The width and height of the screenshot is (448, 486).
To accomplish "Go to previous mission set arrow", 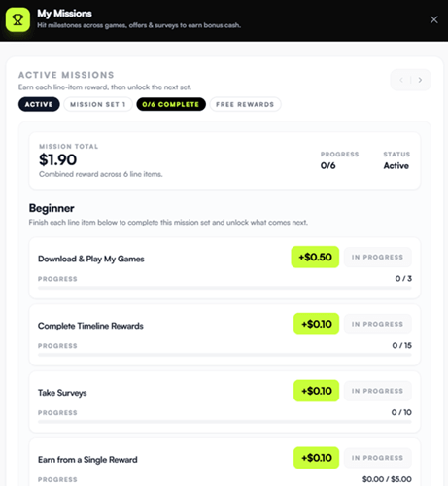I will pyautogui.click(x=401, y=80).
